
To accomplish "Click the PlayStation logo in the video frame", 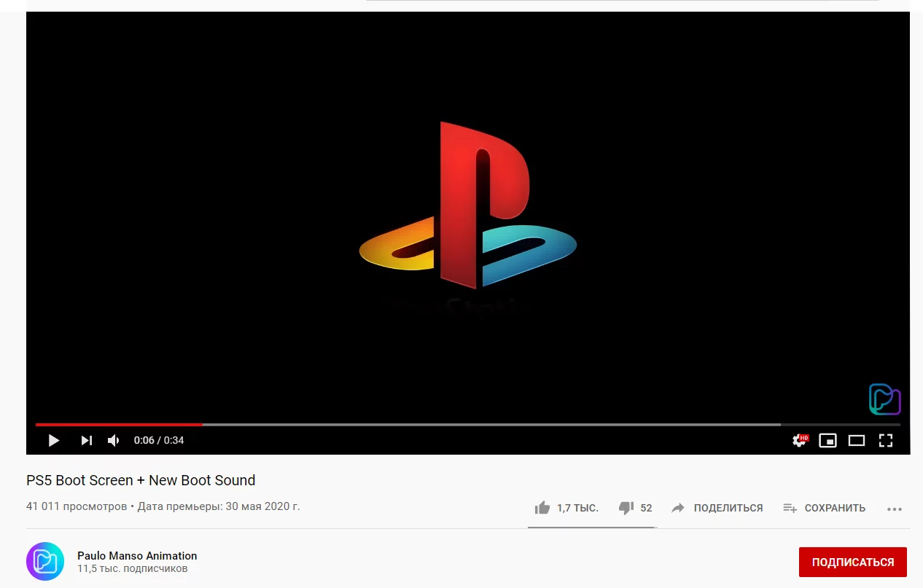I will coord(468,205).
